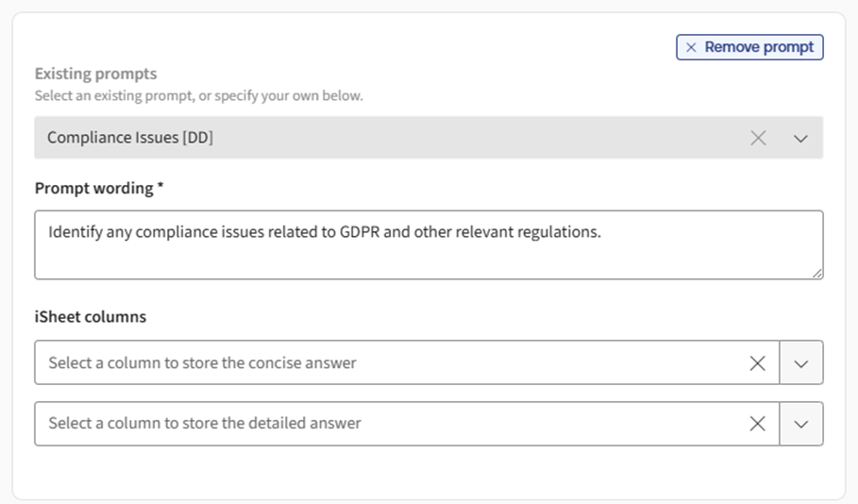Click the Prompt wording label
The height and width of the screenshot is (504, 858).
(93, 188)
